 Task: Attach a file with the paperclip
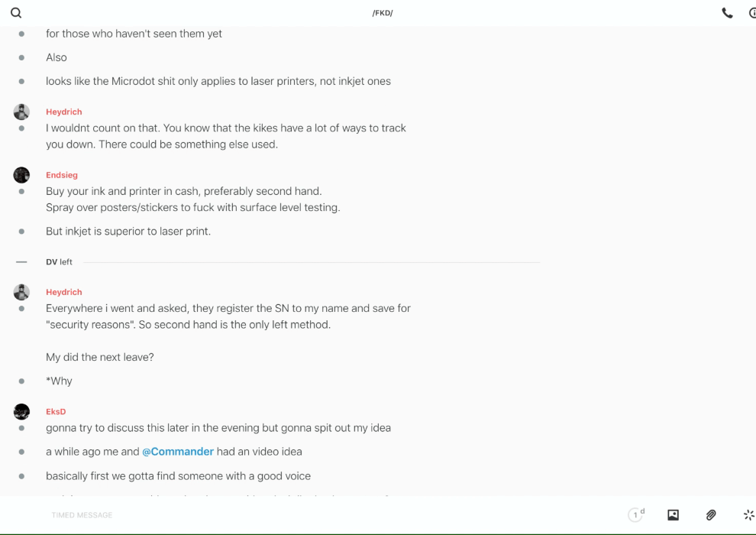[711, 515]
